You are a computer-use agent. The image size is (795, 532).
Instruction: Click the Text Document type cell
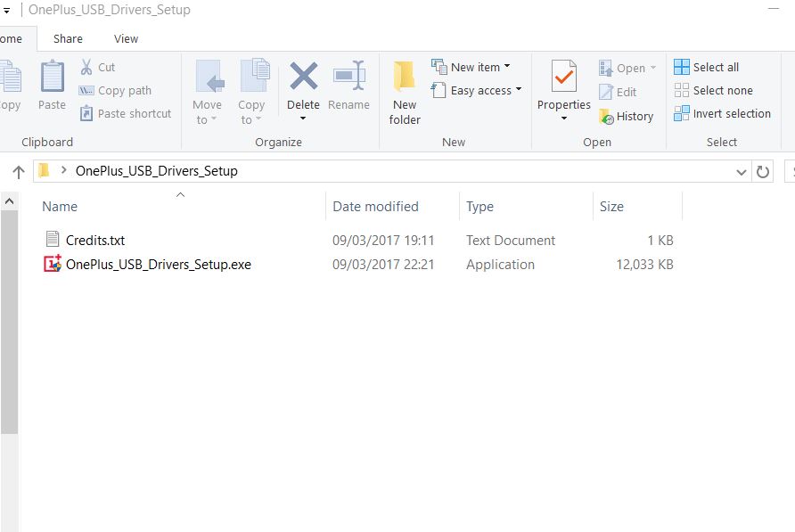(x=511, y=240)
